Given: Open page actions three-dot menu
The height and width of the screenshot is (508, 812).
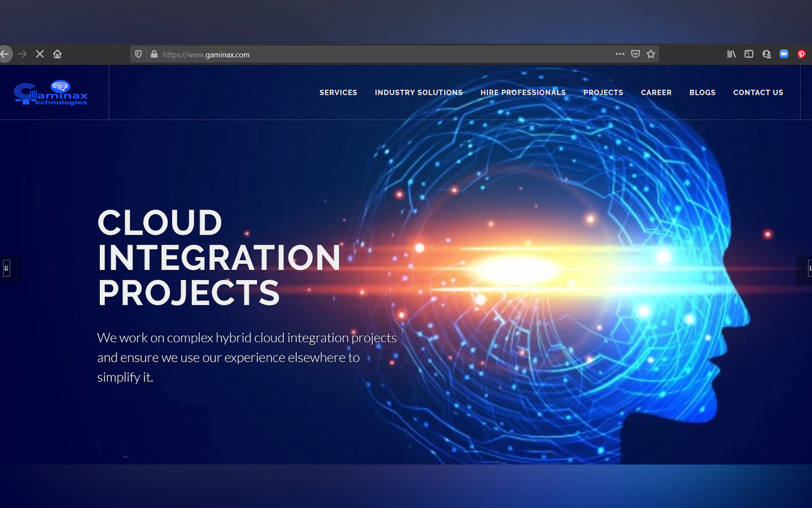Looking at the screenshot, I should [x=620, y=54].
